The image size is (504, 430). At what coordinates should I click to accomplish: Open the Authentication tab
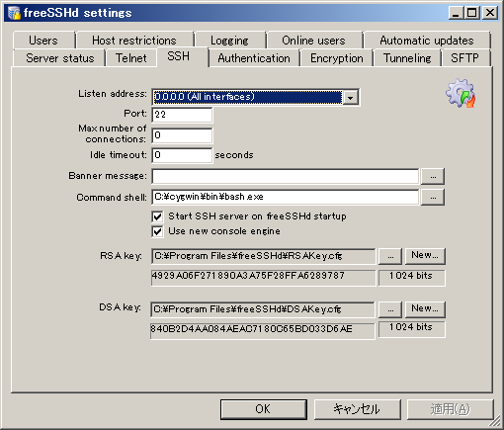pos(254,58)
